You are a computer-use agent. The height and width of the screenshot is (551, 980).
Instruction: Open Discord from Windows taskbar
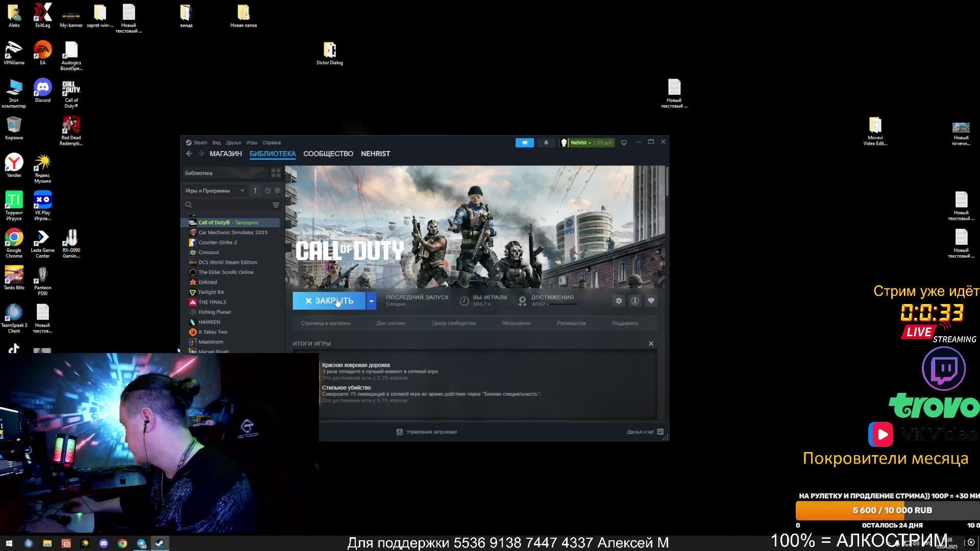pos(104,543)
